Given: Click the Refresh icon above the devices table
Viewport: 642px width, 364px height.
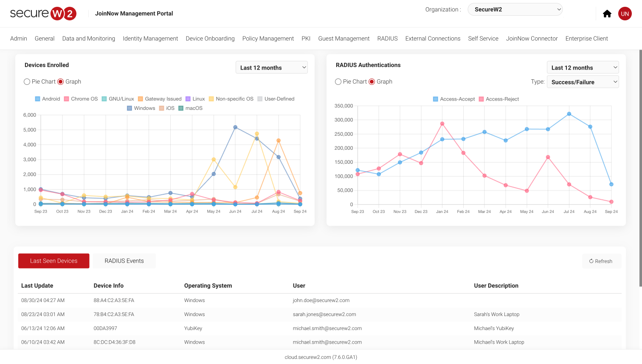Looking at the screenshot, I should coord(592,261).
